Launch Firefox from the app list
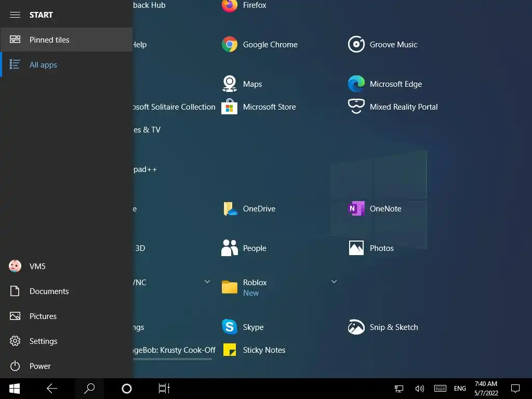The image size is (532, 399). 244,5
